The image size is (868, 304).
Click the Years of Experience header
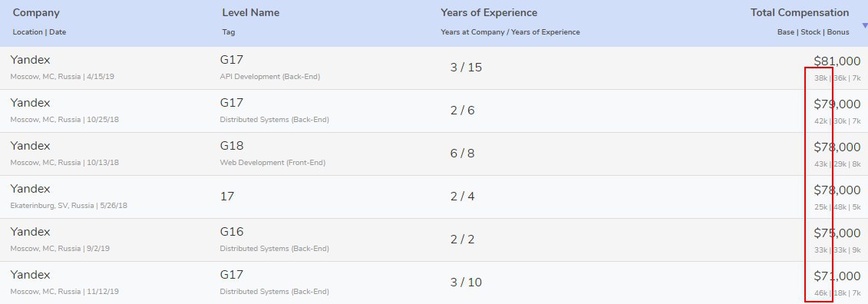pos(489,13)
